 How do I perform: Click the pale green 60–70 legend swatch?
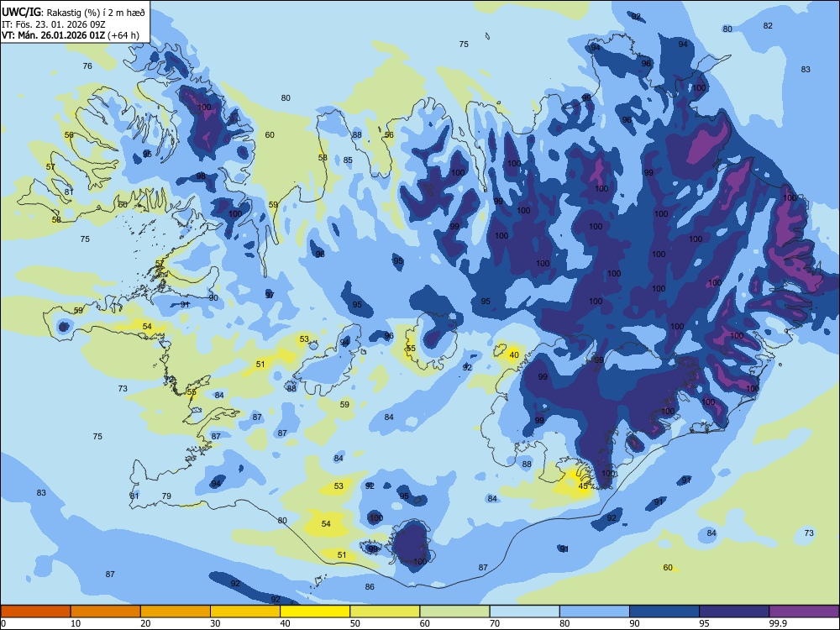tap(454, 612)
